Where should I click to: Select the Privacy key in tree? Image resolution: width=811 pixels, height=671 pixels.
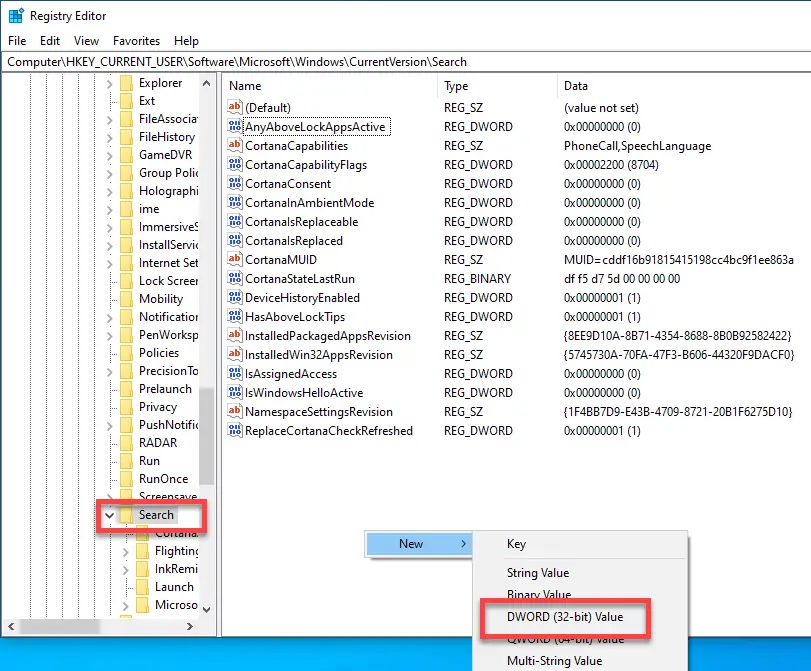coord(158,407)
